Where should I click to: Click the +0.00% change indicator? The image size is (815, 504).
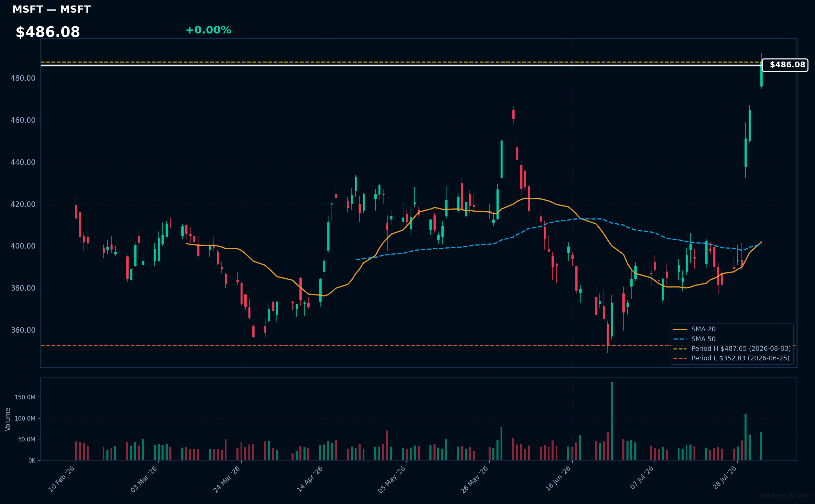pyautogui.click(x=208, y=30)
